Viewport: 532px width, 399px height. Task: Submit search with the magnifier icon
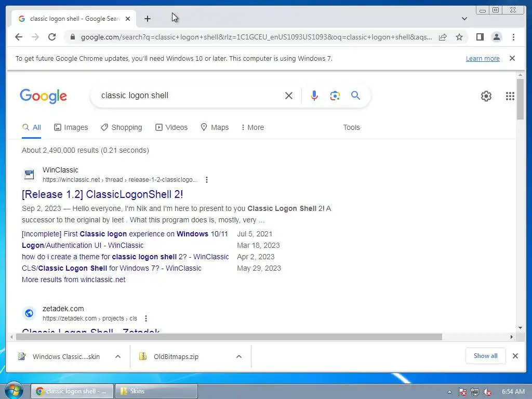pyautogui.click(x=355, y=96)
